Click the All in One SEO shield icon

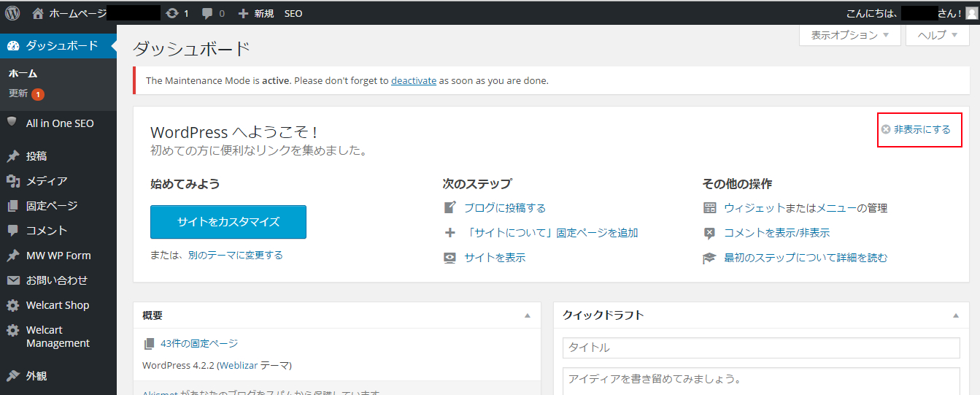click(x=12, y=122)
